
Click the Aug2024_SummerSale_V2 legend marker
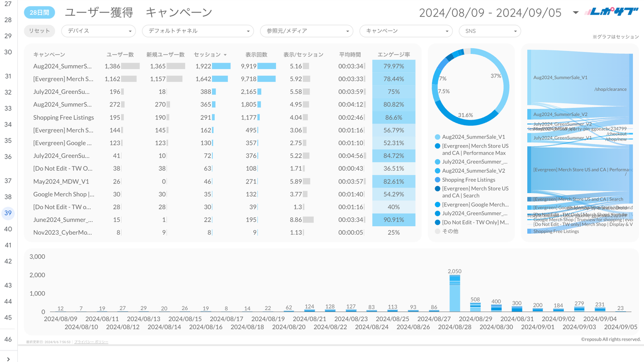[x=437, y=171]
